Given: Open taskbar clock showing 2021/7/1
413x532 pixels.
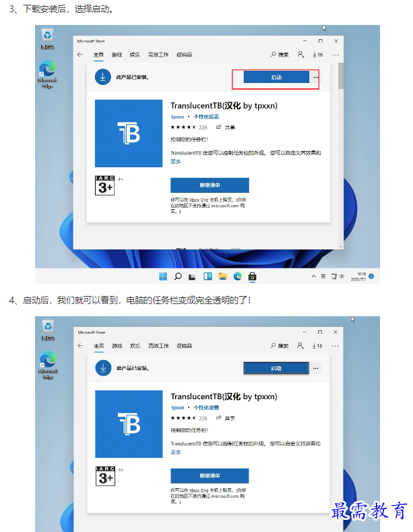Looking at the screenshot, I should coord(358,276).
